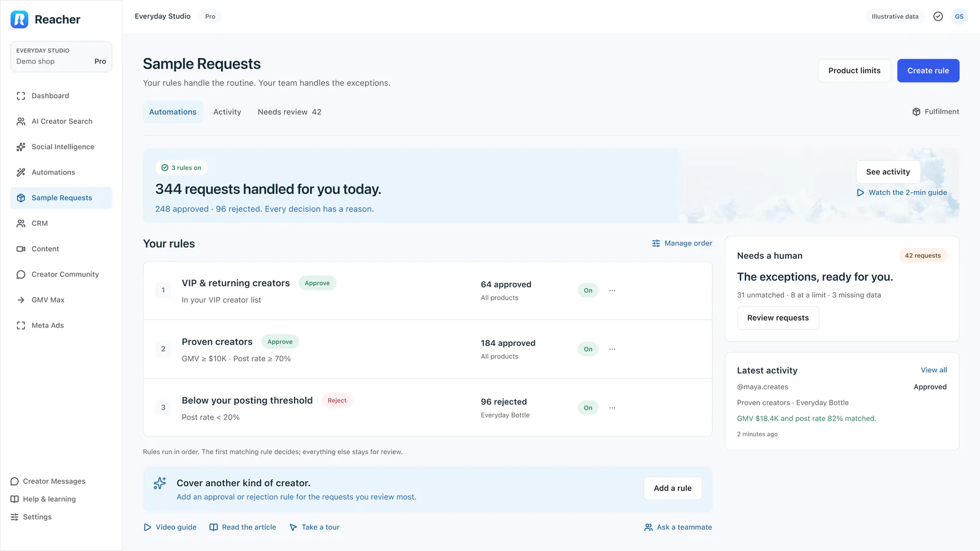Open Help & learning
The width and height of the screenshot is (980, 551).
(43, 499)
